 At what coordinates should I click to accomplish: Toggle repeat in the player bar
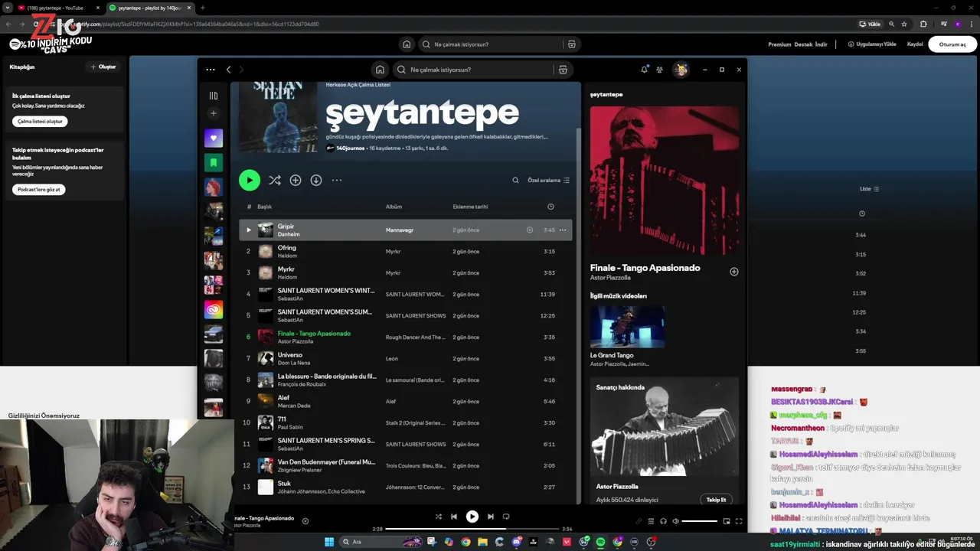tap(506, 517)
